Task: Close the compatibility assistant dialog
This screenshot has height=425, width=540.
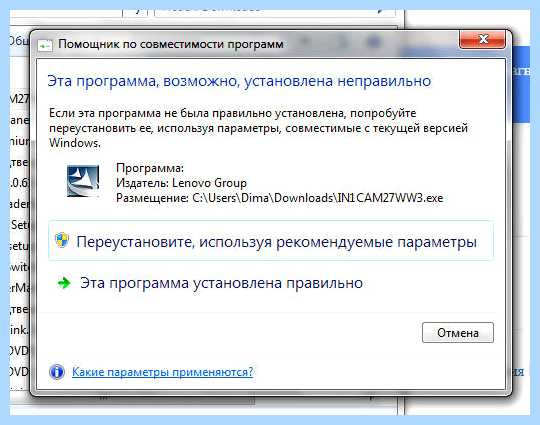Action: coord(482,39)
